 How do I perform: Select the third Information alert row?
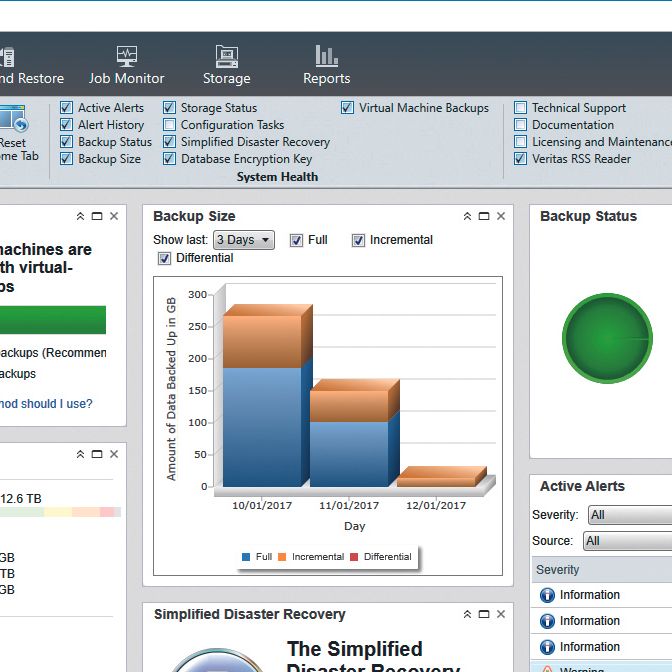click(x=602, y=647)
